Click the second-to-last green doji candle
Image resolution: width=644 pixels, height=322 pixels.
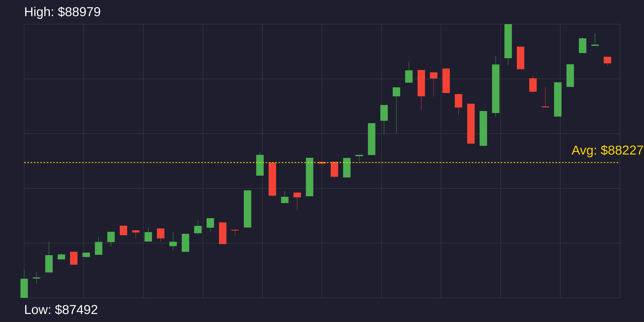[595, 45]
